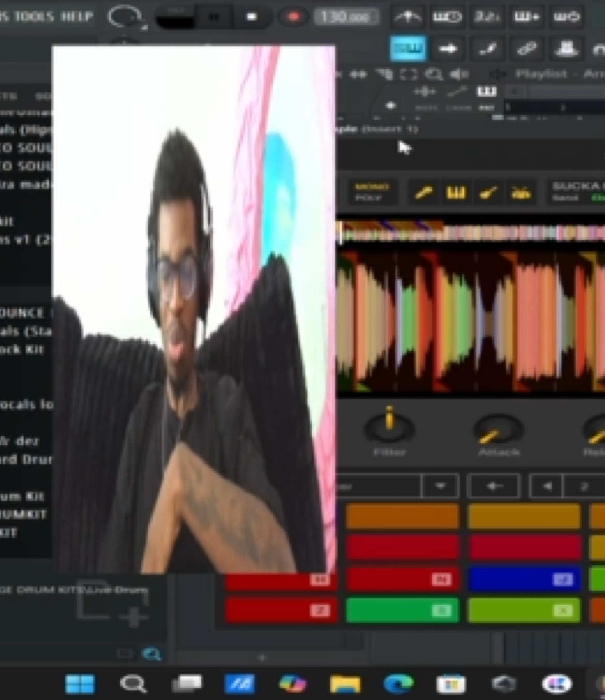This screenshot has width=605, height=700.
Task: Click the right arrow icon in toolbar
Action: point(447,49)
